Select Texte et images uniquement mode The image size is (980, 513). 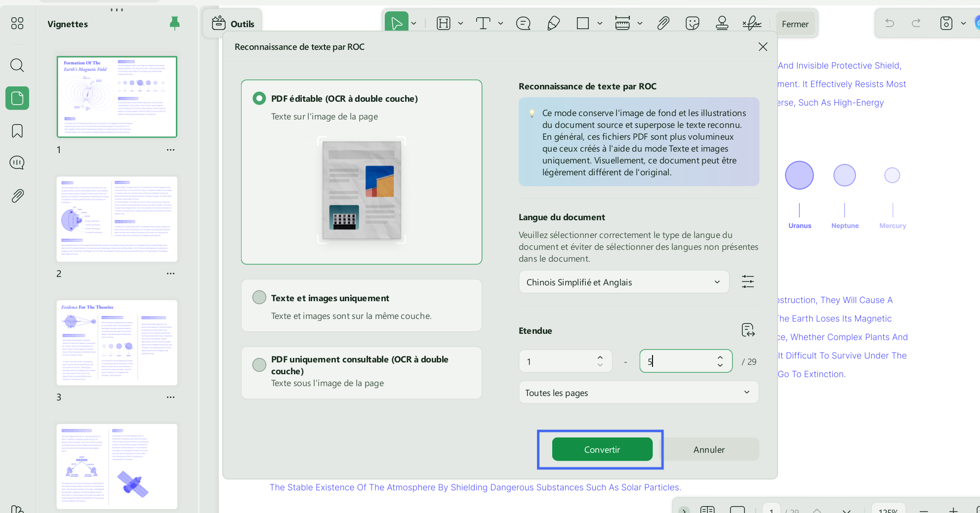point(259,297)
